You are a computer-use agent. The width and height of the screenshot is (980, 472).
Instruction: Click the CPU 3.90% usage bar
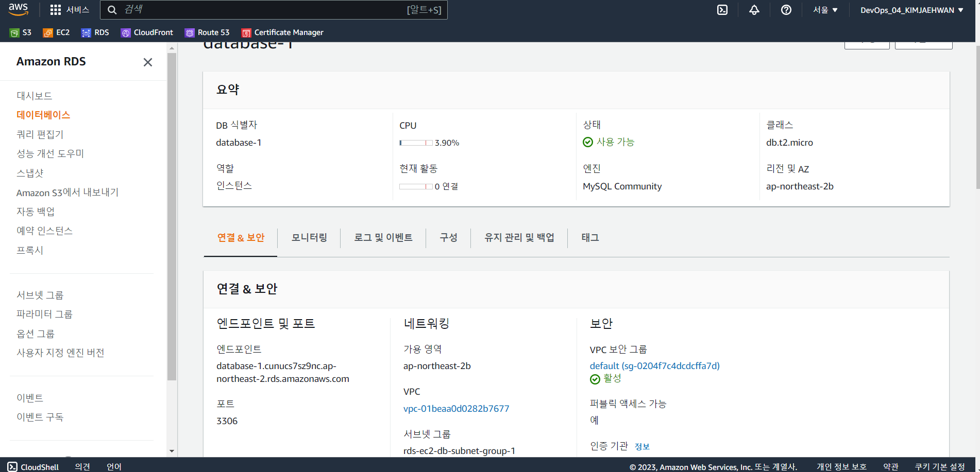point(416,143)
